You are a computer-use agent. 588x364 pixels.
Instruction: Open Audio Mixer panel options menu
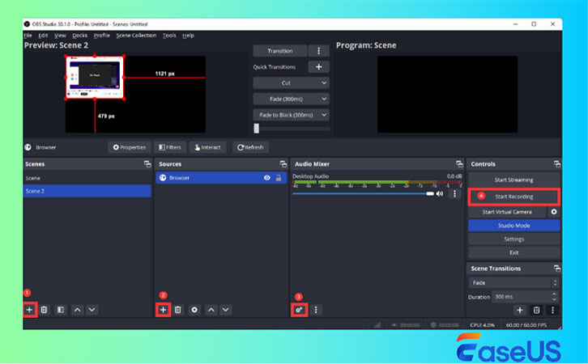click(316, 310)
